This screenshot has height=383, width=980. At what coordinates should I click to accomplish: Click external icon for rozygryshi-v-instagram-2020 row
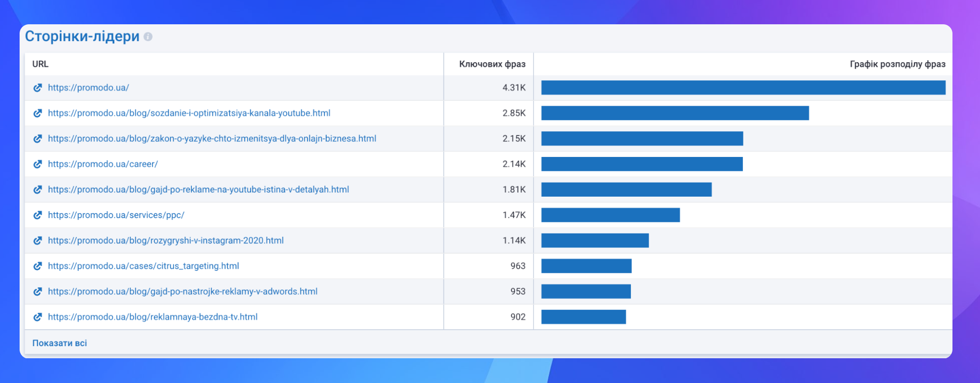tap(38, 241)
